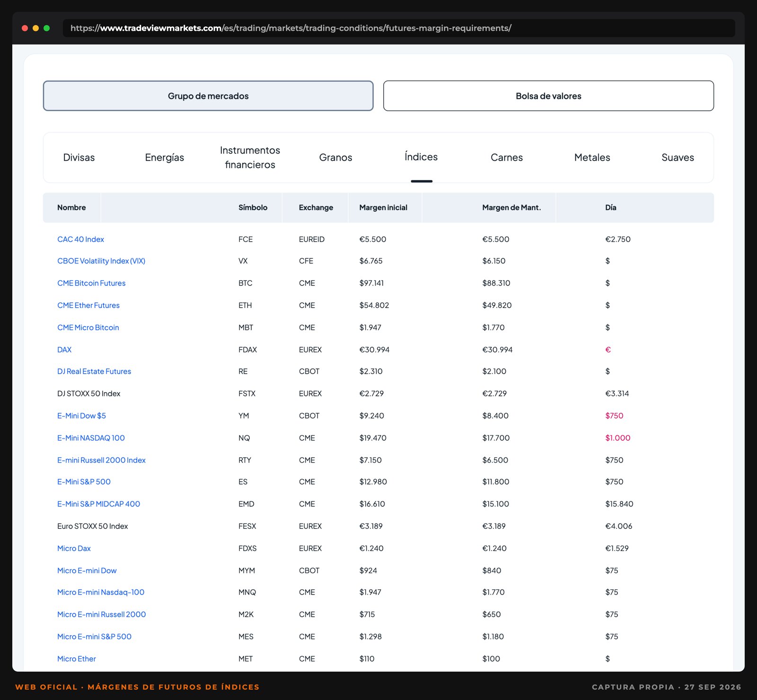
Task: Click the FDAX symbol cell
Action: (247, 350)
